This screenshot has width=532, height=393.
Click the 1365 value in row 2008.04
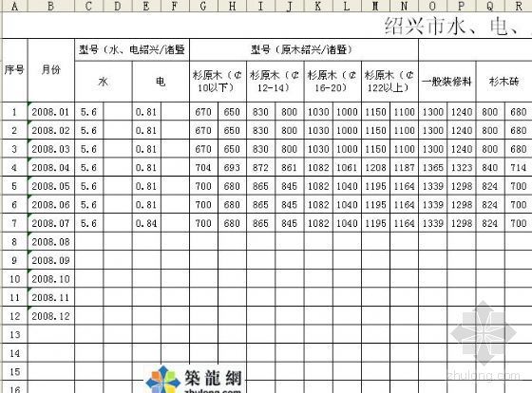[x=433, y=167]
